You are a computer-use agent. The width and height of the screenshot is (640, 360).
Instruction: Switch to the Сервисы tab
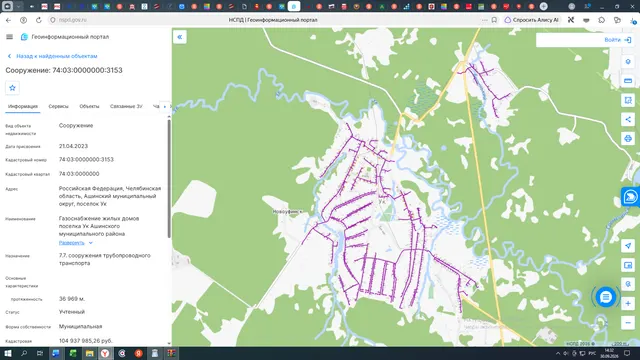pyautogui.click(x=58, y=106)
